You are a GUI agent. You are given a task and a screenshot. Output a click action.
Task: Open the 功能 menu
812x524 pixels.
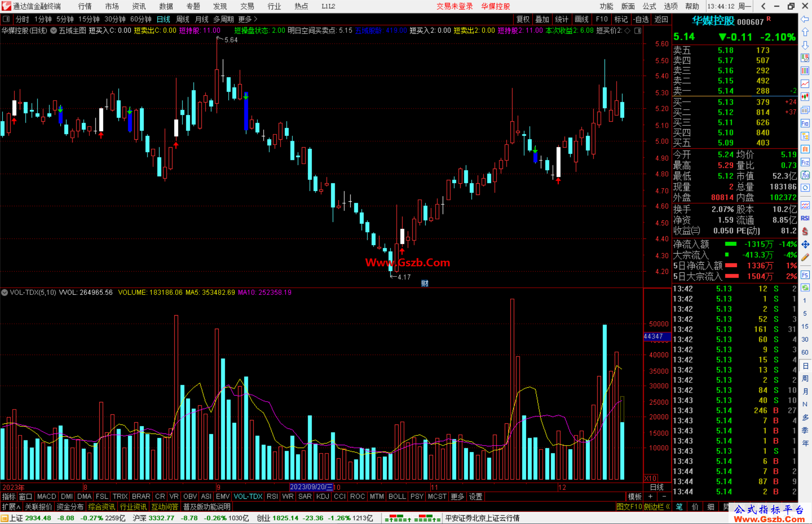point(606,6)
